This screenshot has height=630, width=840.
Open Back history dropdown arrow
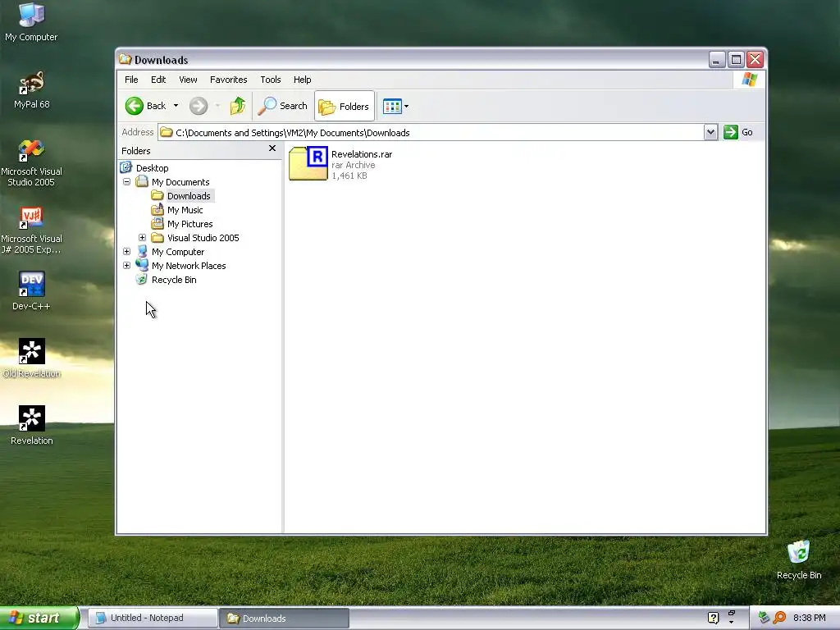pos(176,106)
